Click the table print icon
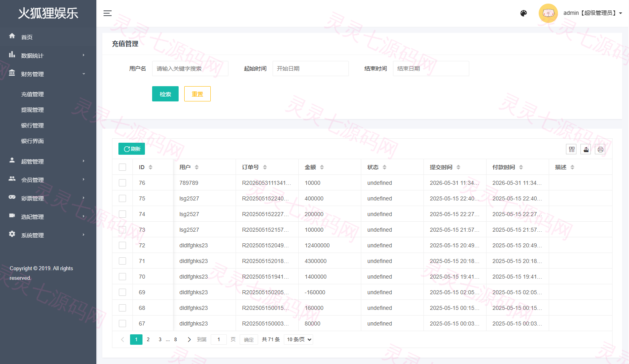Image resolution: width=629 pixels, height=364 pixels. [601, 150]
